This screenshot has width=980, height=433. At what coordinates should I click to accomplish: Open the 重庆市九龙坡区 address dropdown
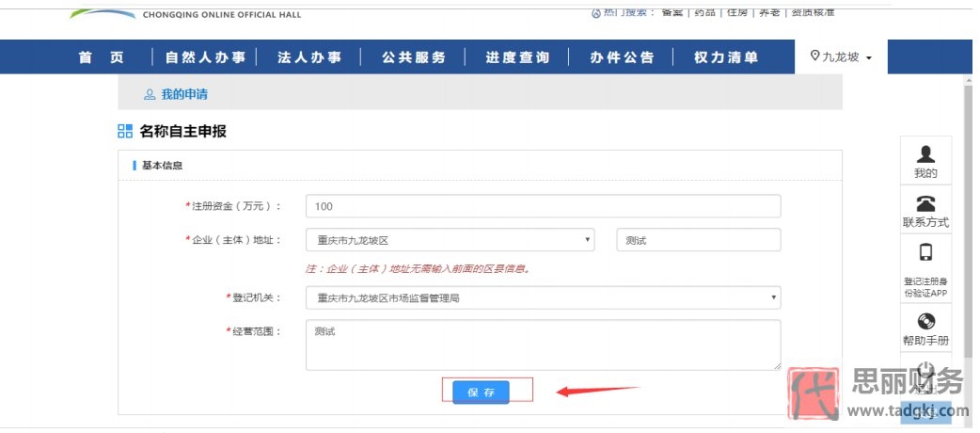coord(450,240)
